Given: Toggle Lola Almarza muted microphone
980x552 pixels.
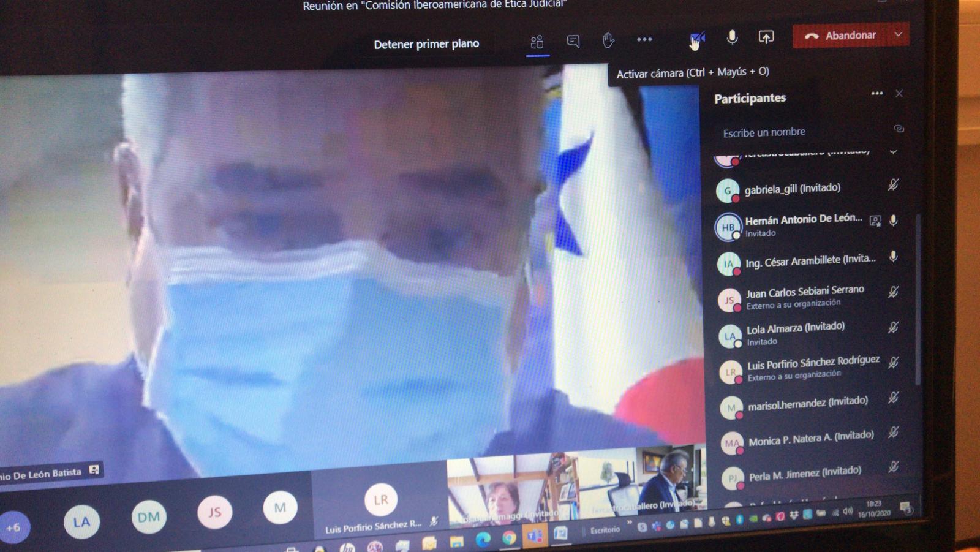Looking at the screenshot, I should coord(894,327).
